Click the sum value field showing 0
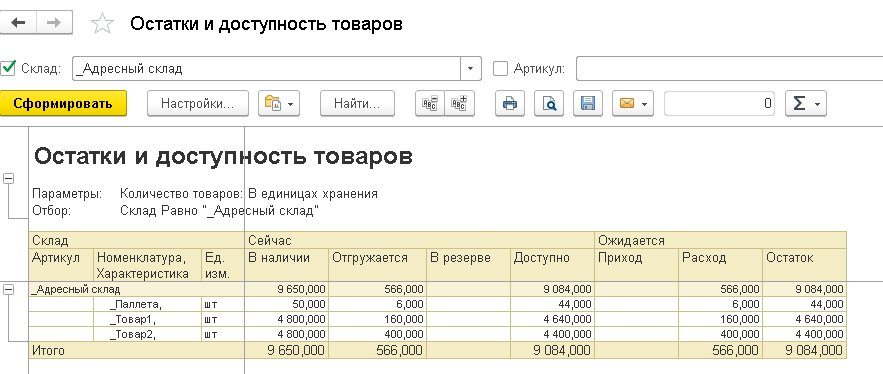 (x=719, y=104)
